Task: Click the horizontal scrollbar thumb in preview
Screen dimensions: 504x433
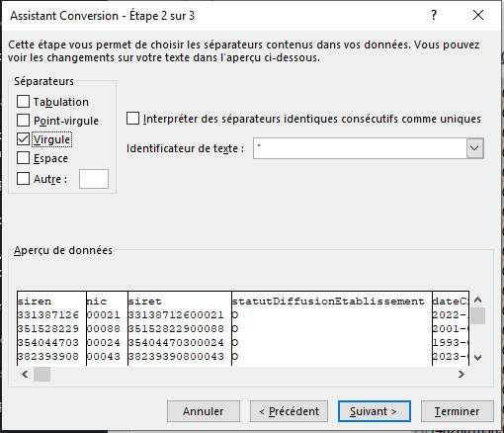Action: point(42,375)
